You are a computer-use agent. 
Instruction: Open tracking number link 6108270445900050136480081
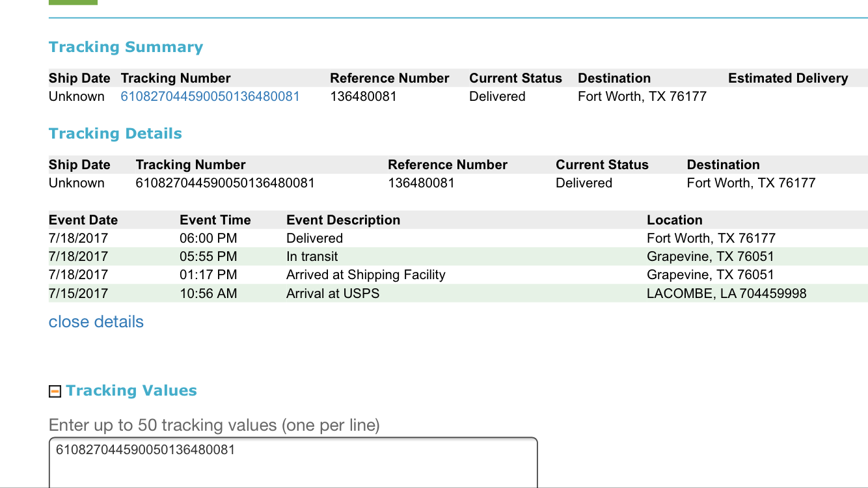pos(210,96)
